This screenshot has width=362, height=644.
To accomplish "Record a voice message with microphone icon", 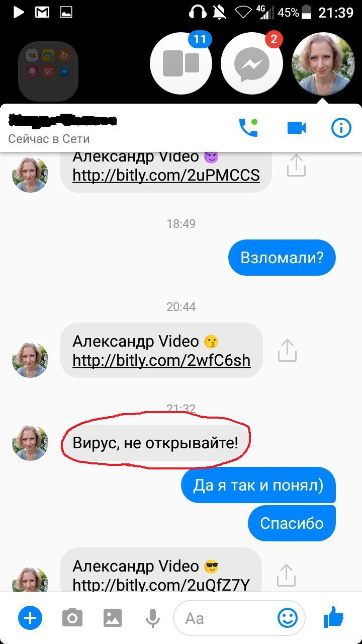I will click(x=153, y=618).
